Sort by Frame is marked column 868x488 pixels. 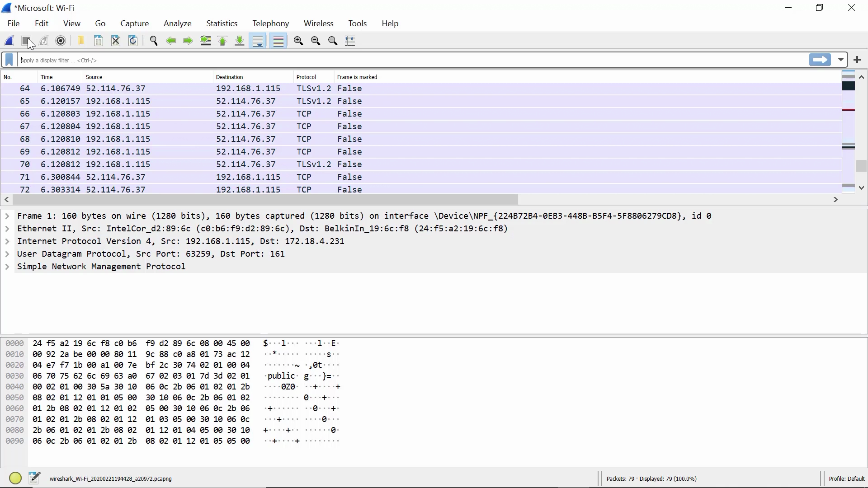[x=587, y=77]
